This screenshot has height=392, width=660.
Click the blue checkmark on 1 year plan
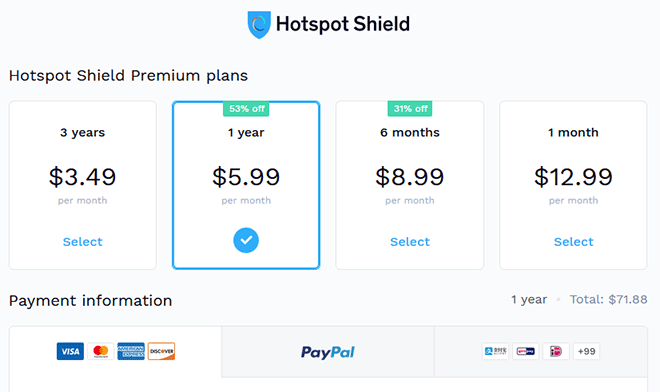point(246,240)
